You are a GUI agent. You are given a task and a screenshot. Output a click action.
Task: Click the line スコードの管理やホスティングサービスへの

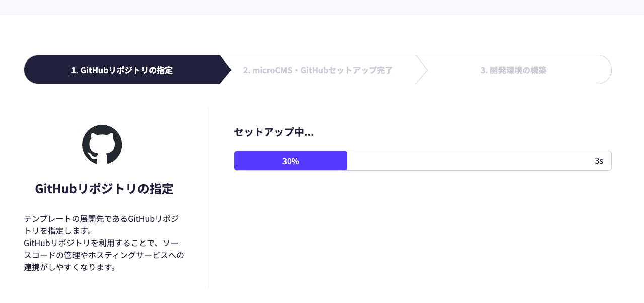click(x=104, y=255)
